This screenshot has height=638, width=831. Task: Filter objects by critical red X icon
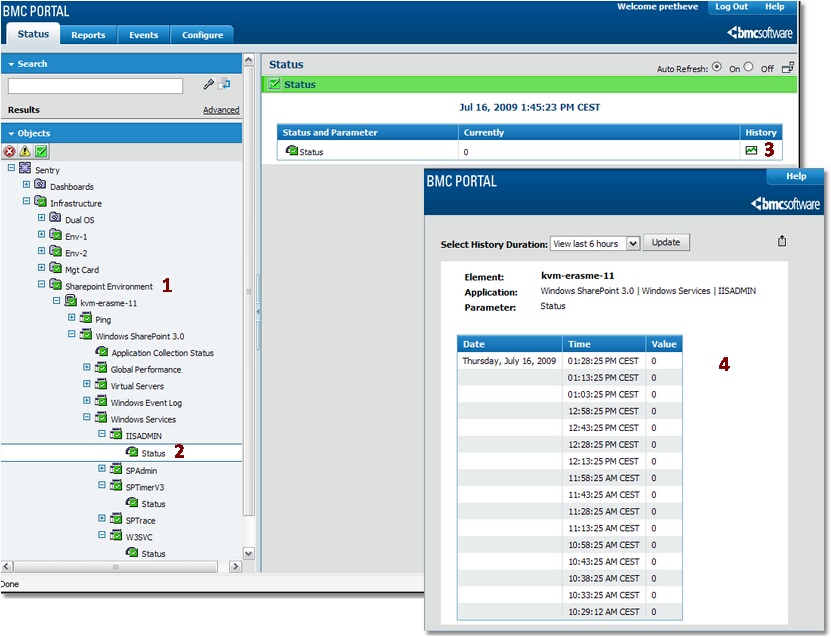click(x=10, y=152)
